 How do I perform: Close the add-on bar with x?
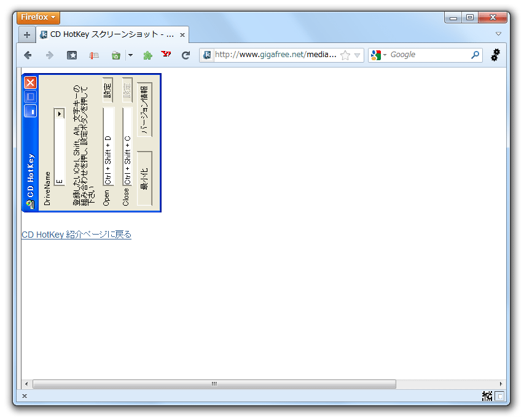pyautogui.click(x=25, y=396)
